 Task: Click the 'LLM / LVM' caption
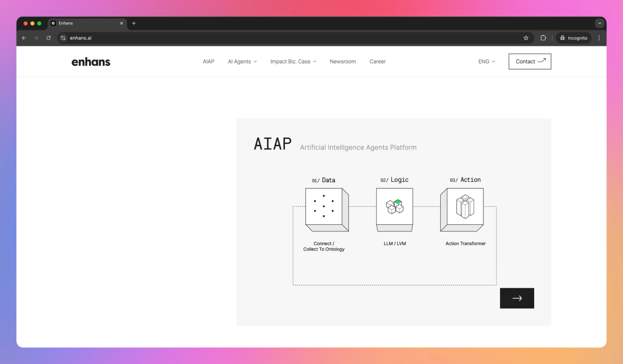[395, 244]
